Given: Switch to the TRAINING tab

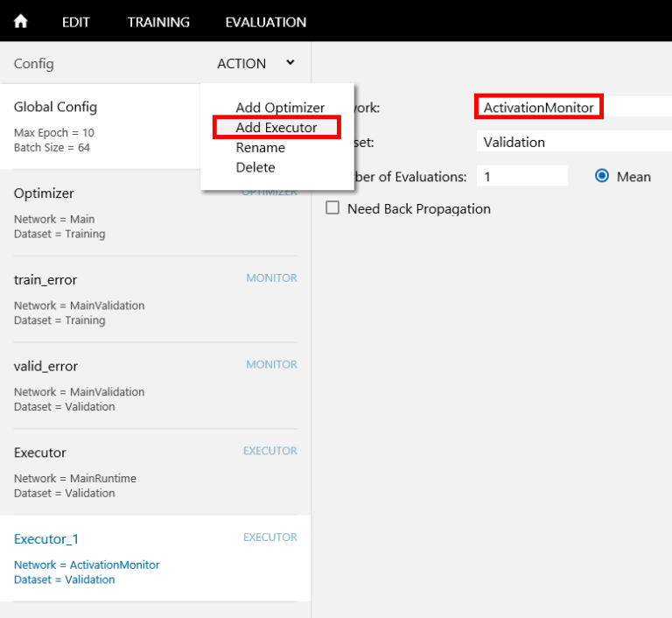Looking at the screenshot, I should [x=158, y=22].
